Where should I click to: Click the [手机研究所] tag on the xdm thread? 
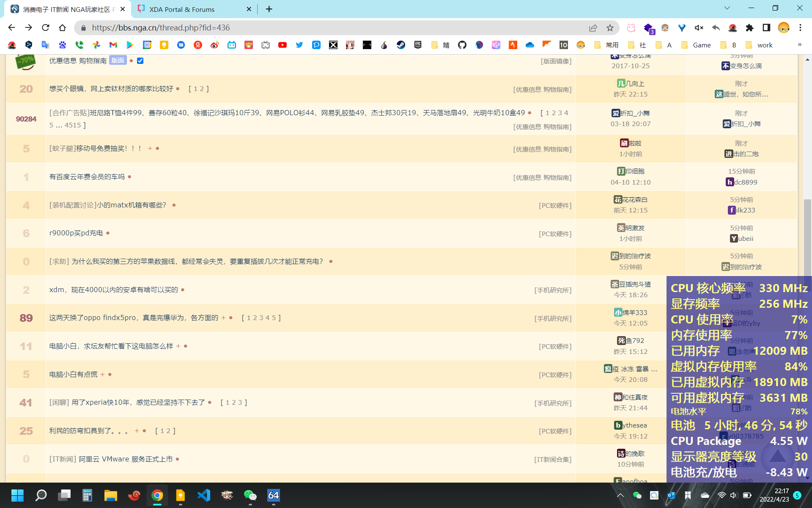pos(553,290)
